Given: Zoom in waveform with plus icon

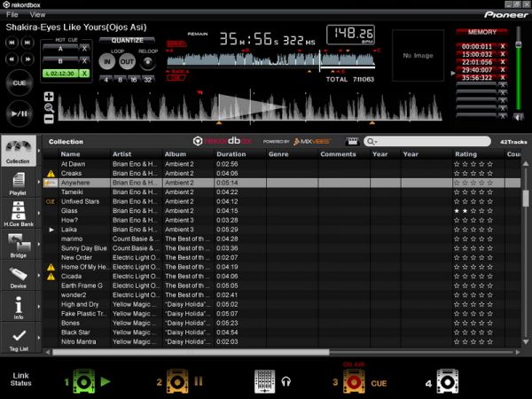Looking at the screenshot, I should click(x=49, y=97).
